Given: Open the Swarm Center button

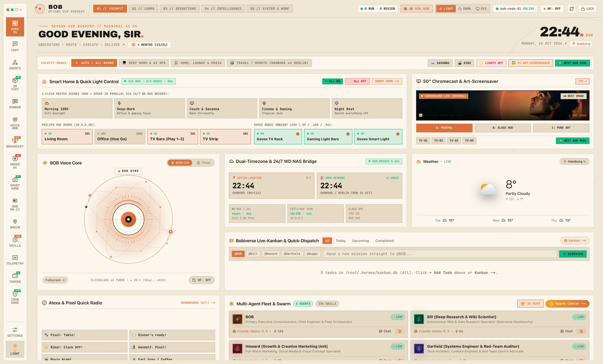Looking at the screenshot, I should point(567,304).
